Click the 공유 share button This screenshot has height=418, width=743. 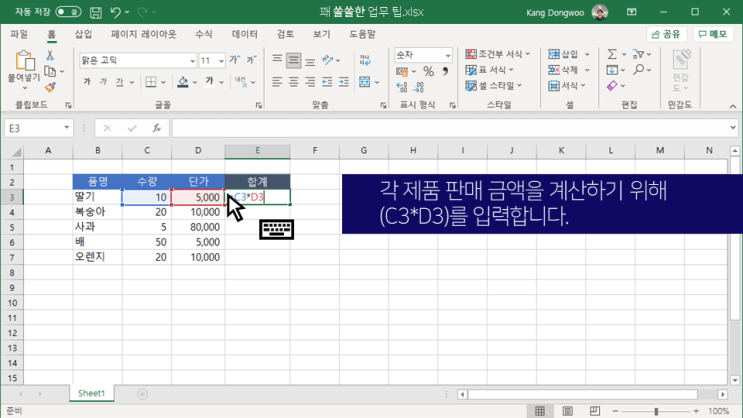[x=666, y=34]
